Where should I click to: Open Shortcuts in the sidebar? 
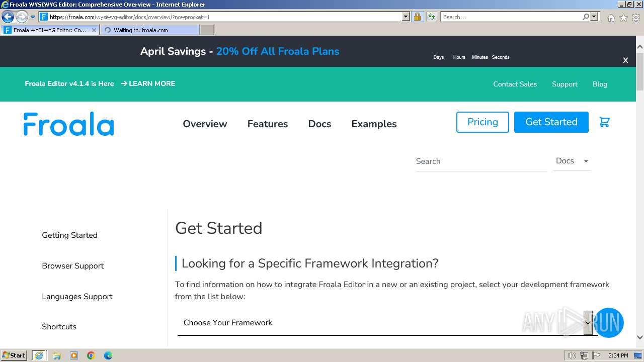tap(59, 327)
